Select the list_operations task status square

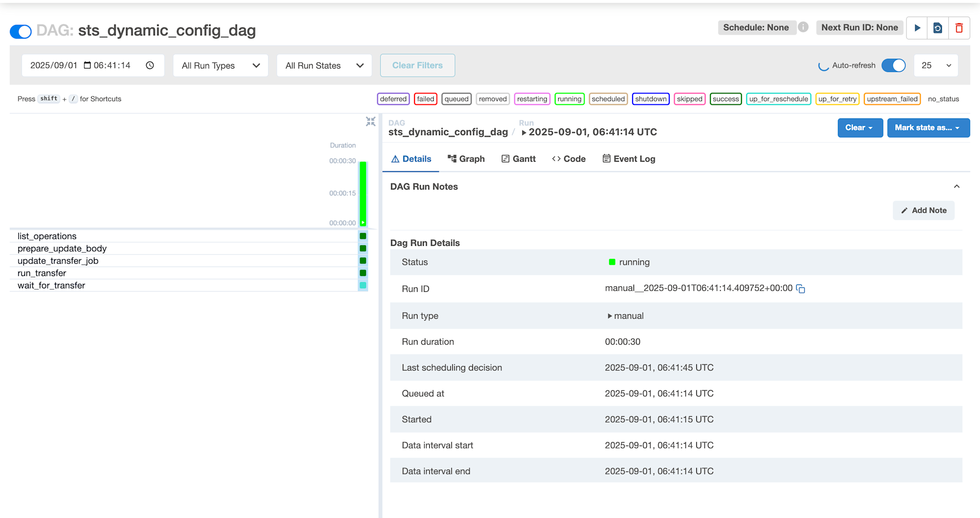tap(363, 236)
